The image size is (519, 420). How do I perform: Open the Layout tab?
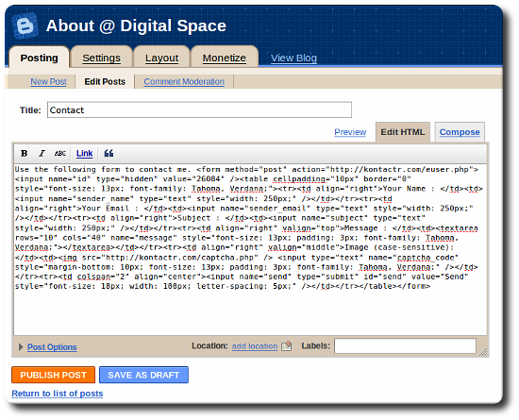tap(162, 58)
